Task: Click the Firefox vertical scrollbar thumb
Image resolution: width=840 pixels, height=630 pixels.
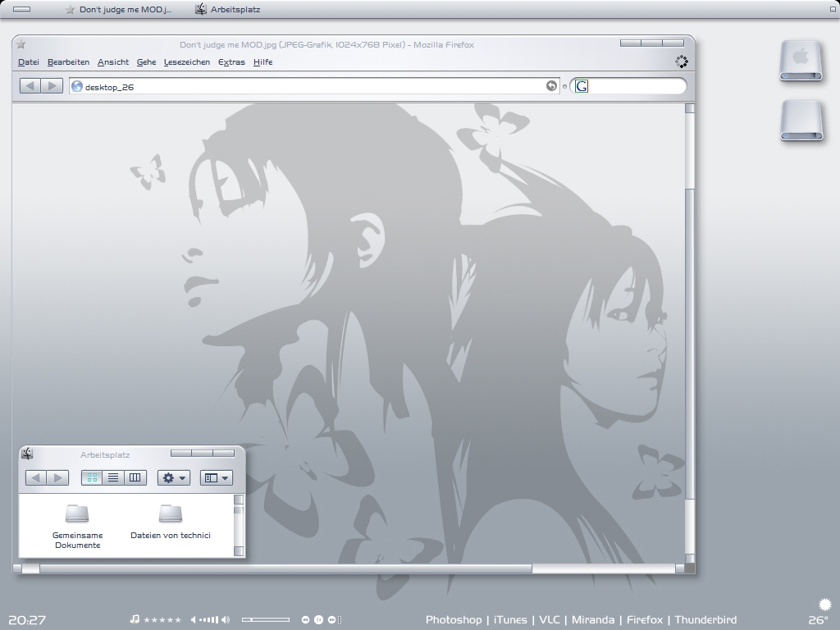Action: tap(690, 343)
